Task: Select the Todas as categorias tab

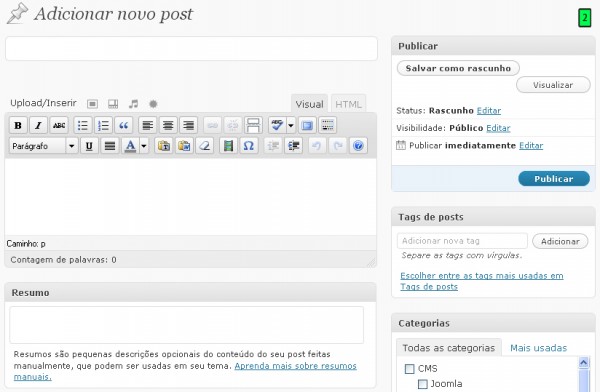Action: [448, 348]
